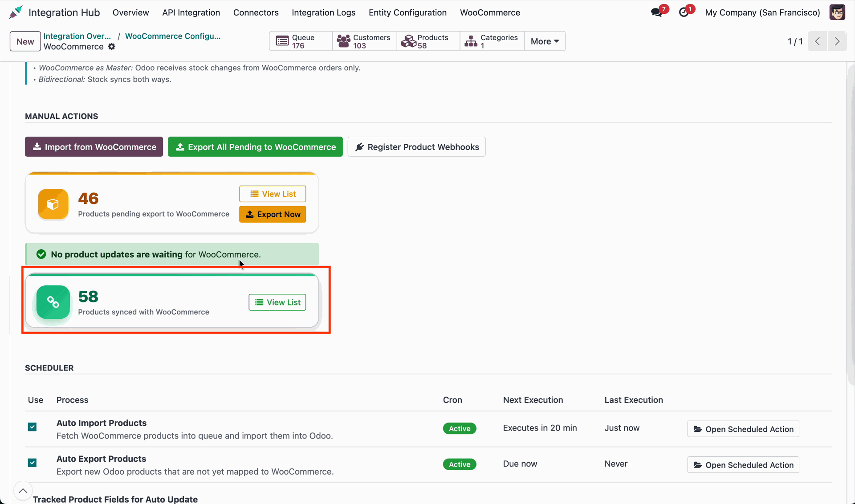Click 'Executes in 20 min' next execution
855x504 pixels.
(540, 428)
